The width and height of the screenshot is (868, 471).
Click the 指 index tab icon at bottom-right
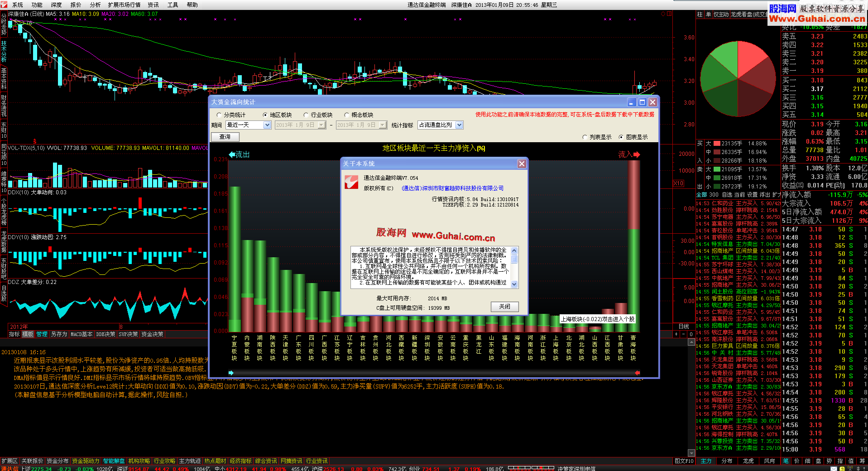click(840, 461)
